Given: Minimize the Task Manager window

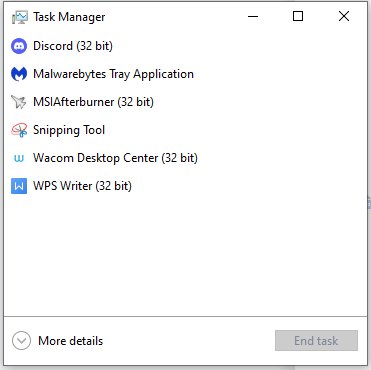Looking at the screenshot, I should click(253, 16).
